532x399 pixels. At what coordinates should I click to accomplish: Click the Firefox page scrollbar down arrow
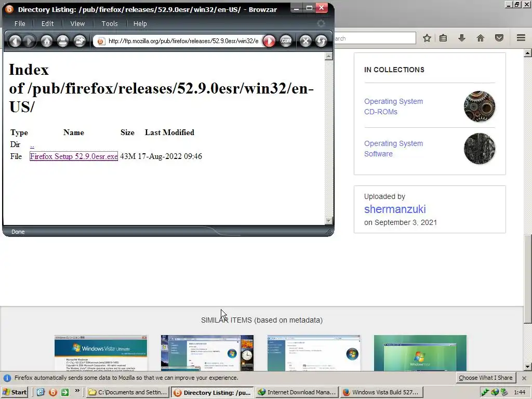tap(528, 366)
